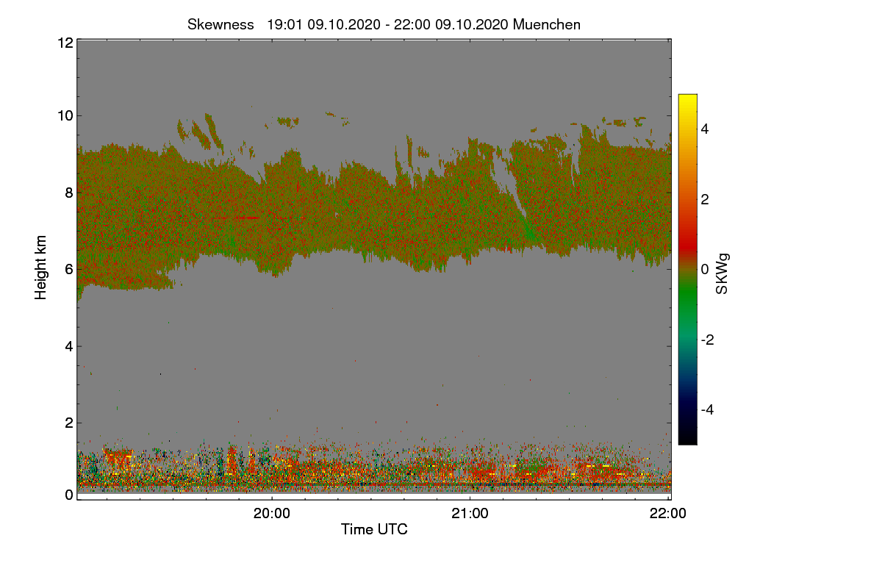This screenshot has width=882, height=588.
Task: Click the 22:00 time axis tick label
Action: tap(668, 514)
